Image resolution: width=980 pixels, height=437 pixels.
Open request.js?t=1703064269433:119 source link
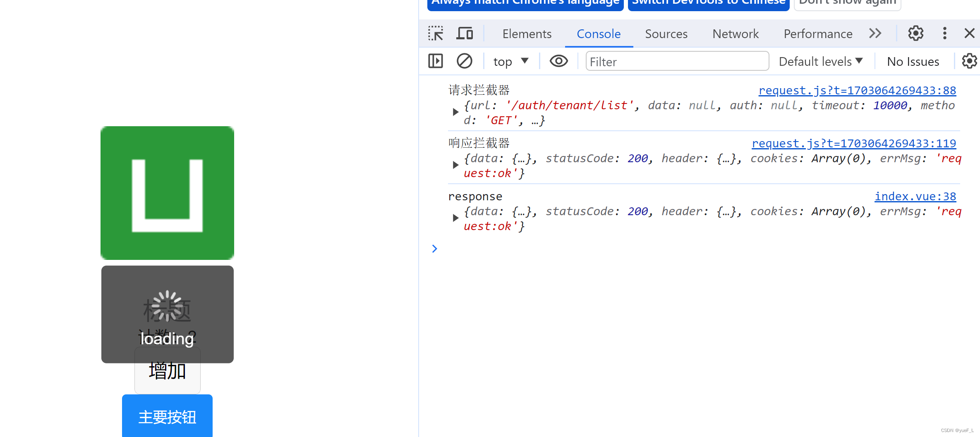[854, 143]
